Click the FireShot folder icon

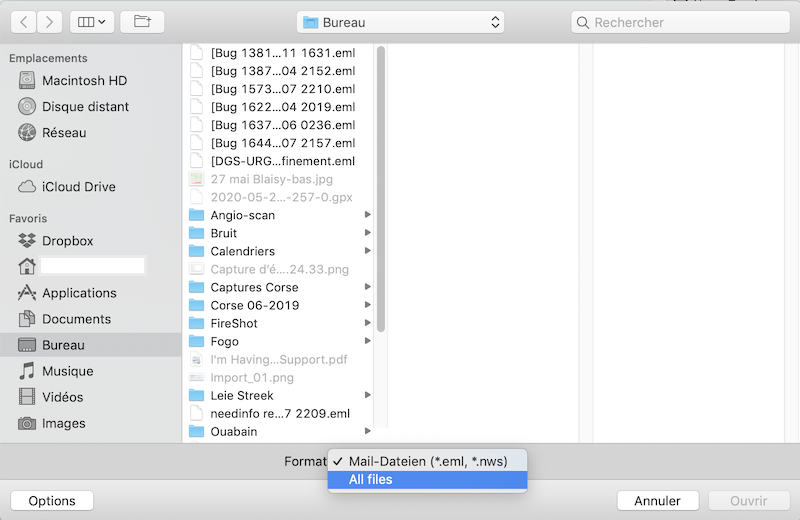click(196, 323)
